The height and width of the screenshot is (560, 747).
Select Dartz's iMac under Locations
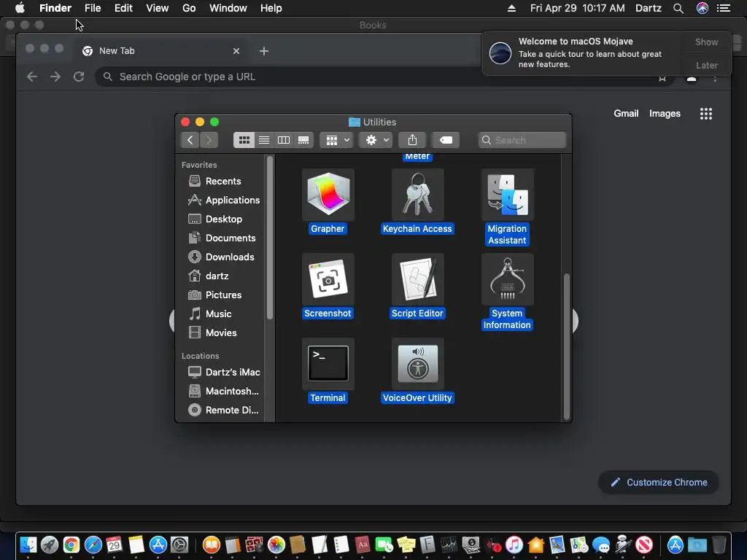(x=222, y=372)
